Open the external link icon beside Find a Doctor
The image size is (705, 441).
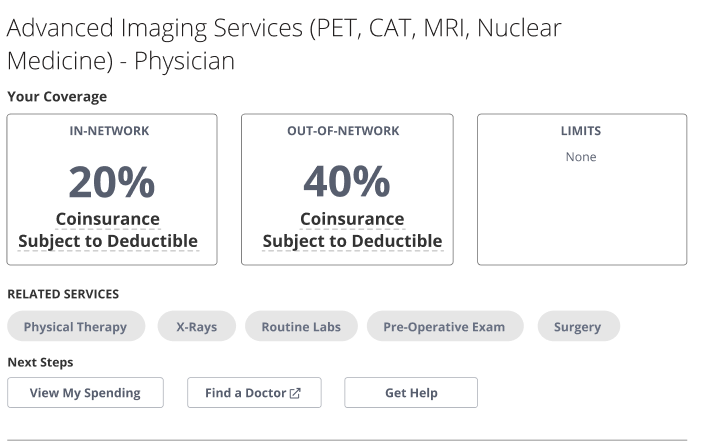[x=295, y=393]
